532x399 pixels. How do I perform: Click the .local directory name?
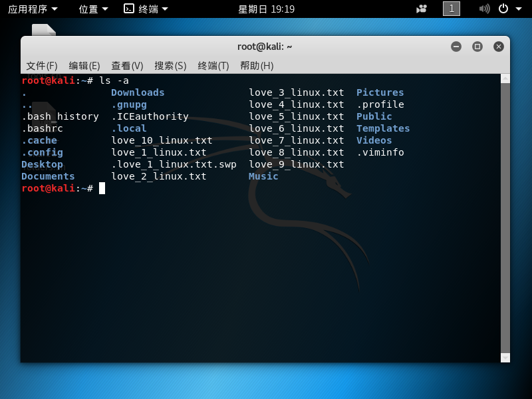point(129,128)
